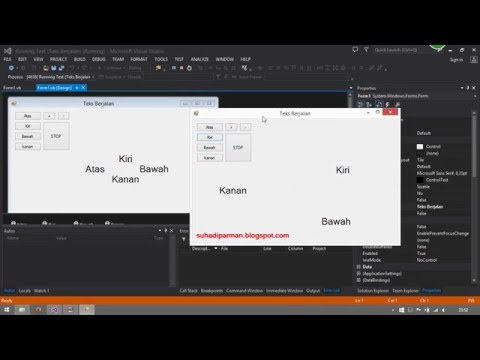Close the Autos panel
Viewport: 480px width, 360px height.
(x=171, y=231)
